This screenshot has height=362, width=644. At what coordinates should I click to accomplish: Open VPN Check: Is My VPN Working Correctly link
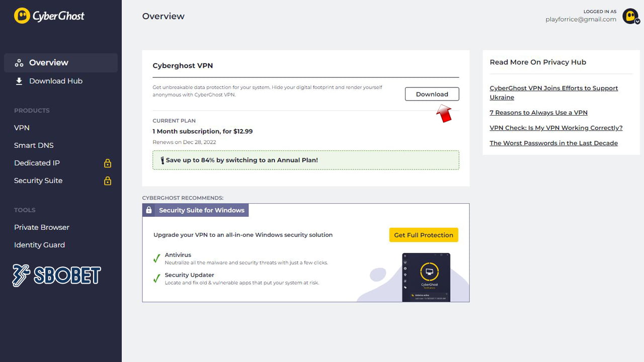[556, 128]
